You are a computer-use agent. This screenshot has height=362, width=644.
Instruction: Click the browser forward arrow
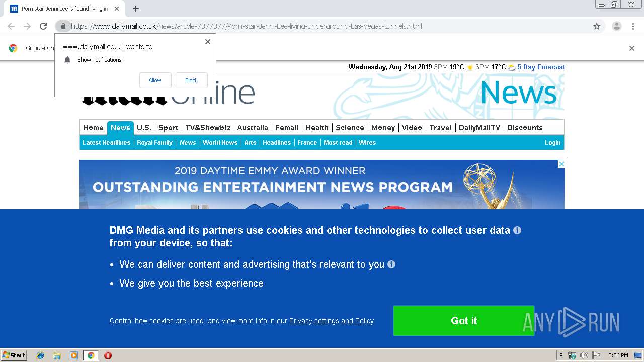[27, 26]
